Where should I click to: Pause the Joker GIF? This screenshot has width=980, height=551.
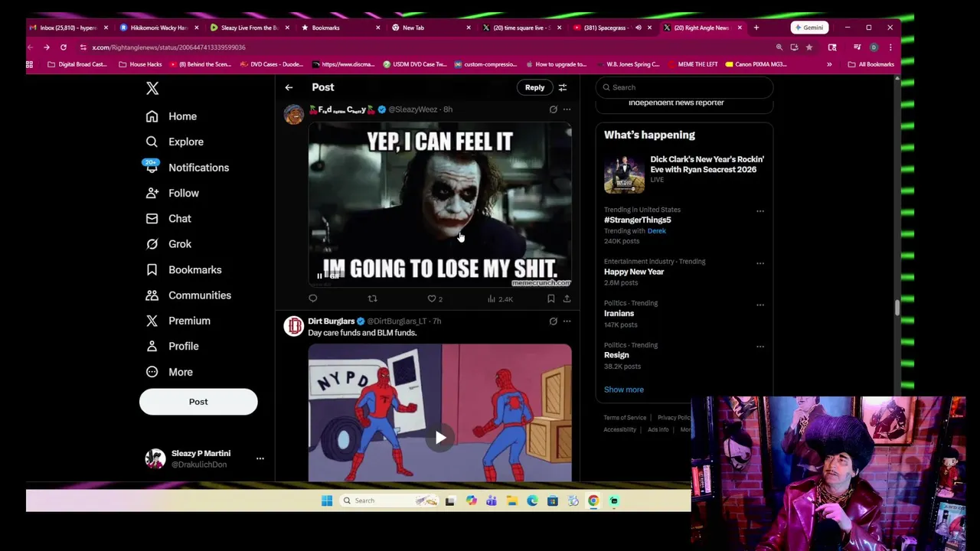(319, 276)
